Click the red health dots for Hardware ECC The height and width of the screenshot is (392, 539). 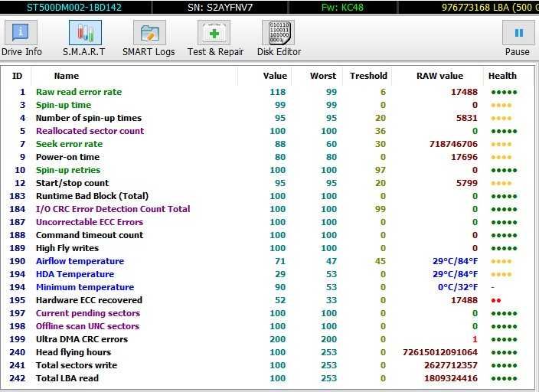496,301
